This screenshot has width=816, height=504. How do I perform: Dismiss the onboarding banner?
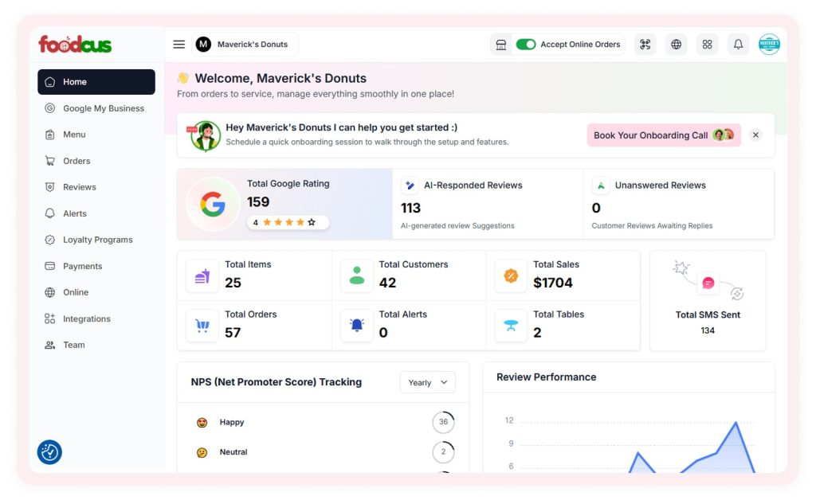point(755,135)
